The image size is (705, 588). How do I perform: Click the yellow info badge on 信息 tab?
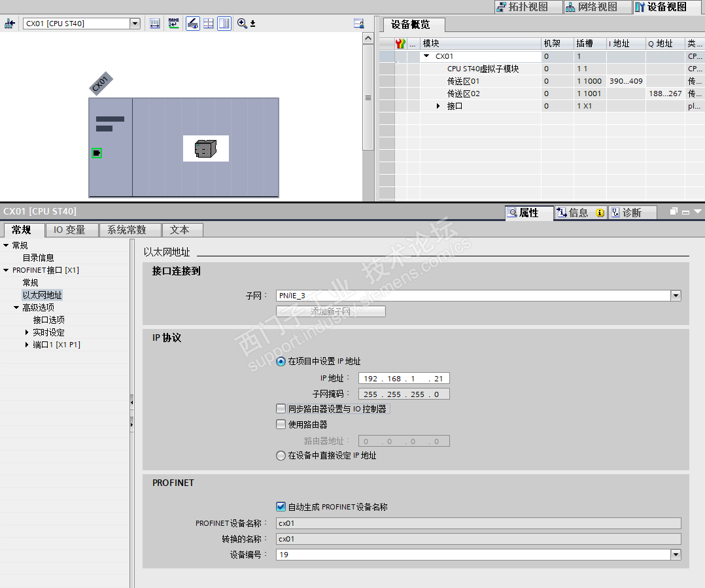click(600, 213)
